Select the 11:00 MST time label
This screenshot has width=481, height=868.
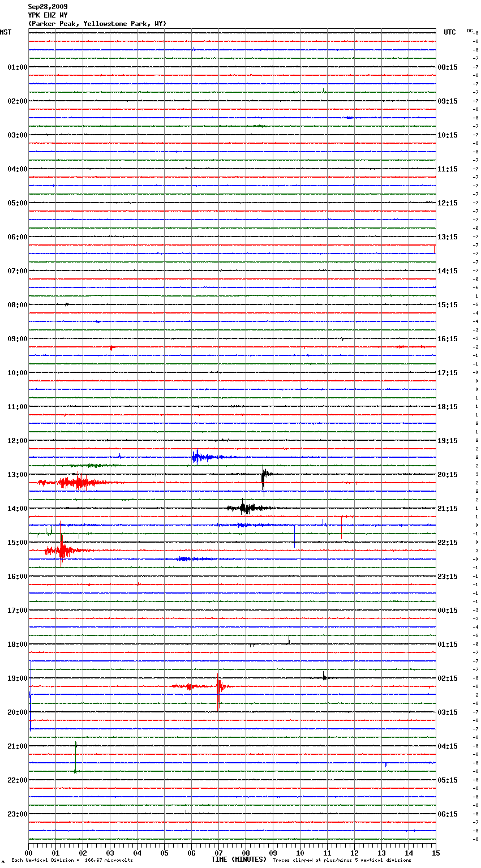[18, 407]
